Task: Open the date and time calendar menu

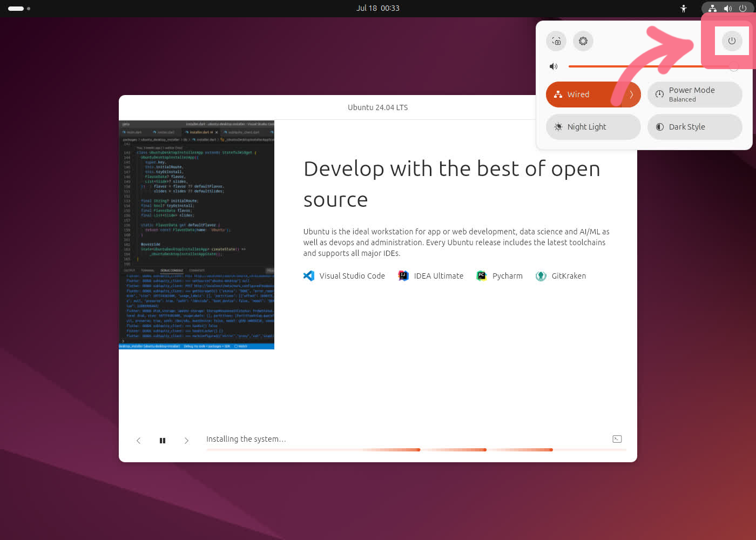Action: (x=378, y=8)
